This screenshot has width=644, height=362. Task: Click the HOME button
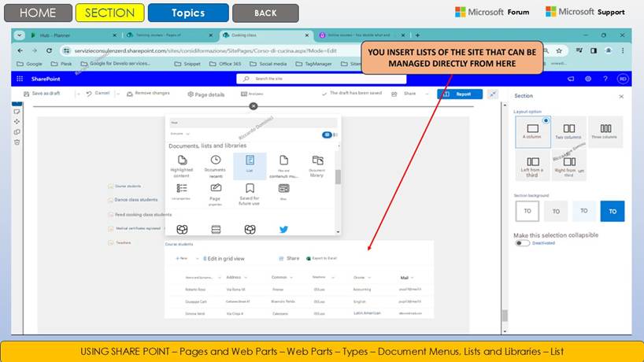coord(38,13)
